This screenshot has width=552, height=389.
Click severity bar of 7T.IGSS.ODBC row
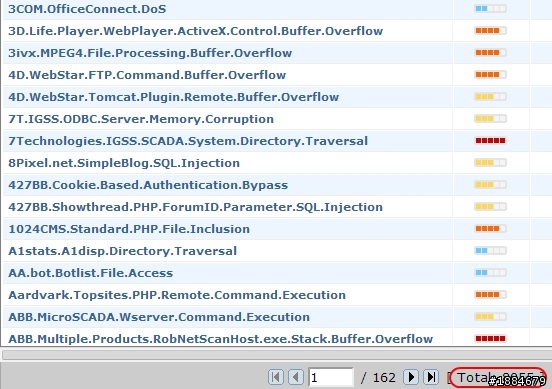pyautogui.click(x=490, y=119)
